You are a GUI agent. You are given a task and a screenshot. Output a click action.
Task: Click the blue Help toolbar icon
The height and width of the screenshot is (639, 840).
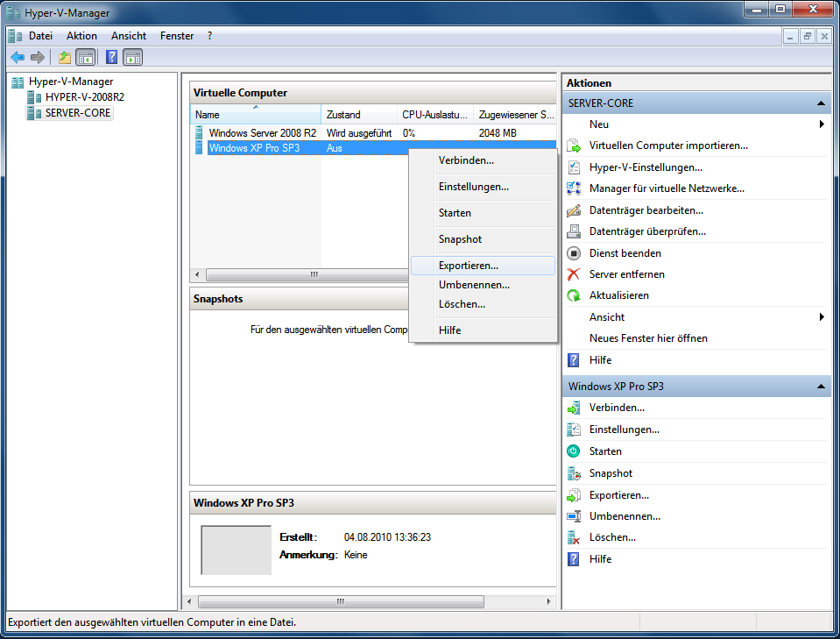(x=111, y=57)
